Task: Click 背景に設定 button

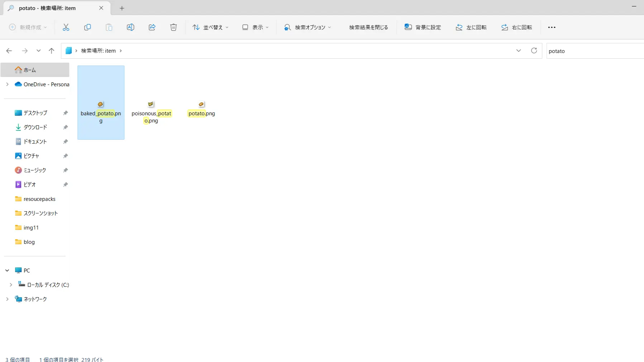Action: pyautogui.click(x=423, y=27)
